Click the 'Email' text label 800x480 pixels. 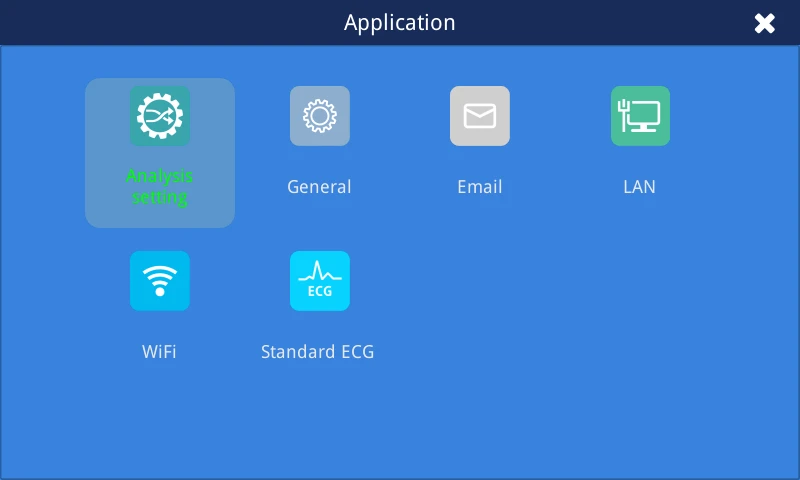[x=480, y=187]
